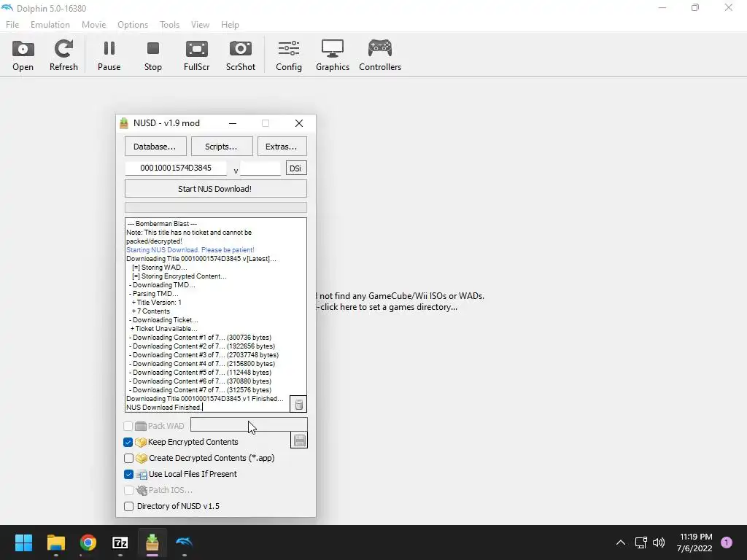Open network status in system tray
Screen dimensions: 747x560
[640, 542]
